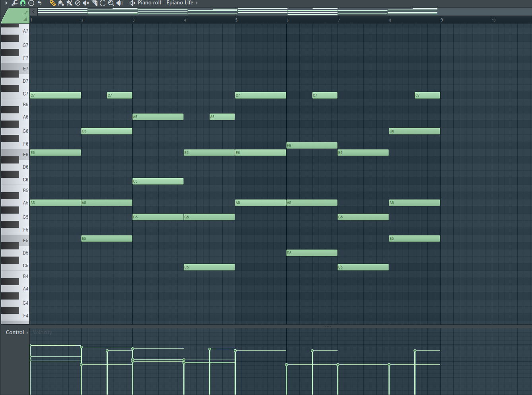The width and height of the screenshot is (532, 395).
Task: Open target channel arrow after Epiano Life
Action: (197, 3)
